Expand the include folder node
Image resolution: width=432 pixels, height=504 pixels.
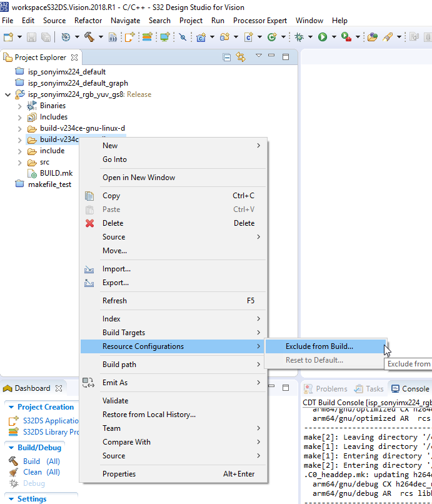[19, 151]
